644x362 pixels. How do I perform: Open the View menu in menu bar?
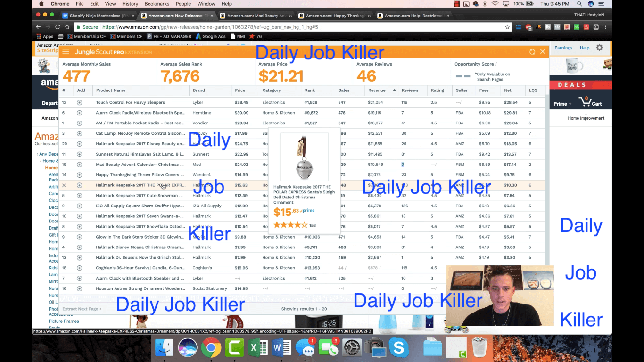pos(110,4)
